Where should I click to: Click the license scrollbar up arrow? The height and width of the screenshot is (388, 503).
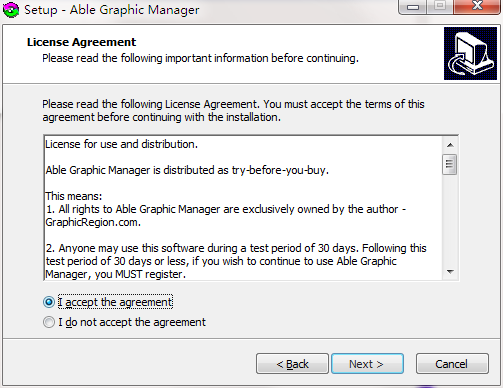pos(450,145)
